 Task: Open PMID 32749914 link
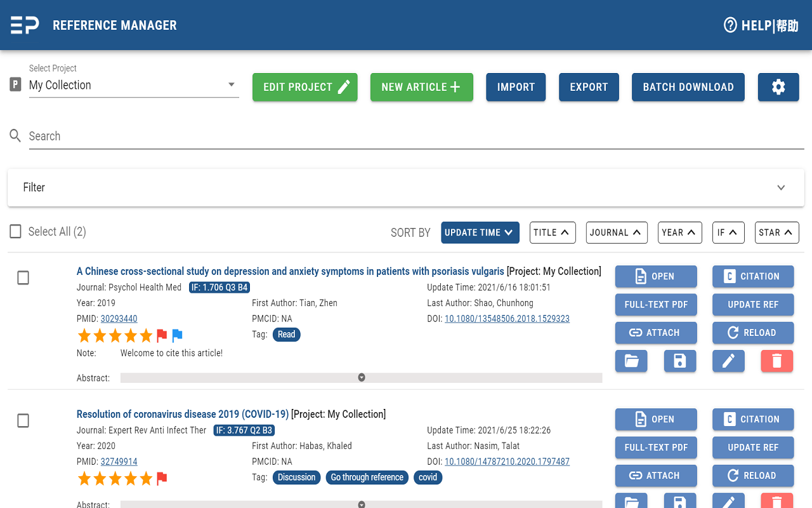tap(119, 462)
